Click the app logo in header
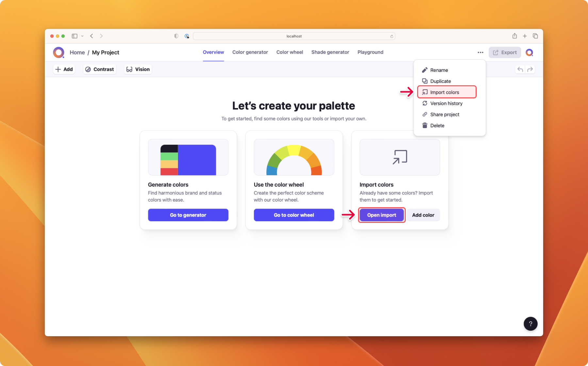Image resolution: width=588 pixels, height=366 pixels. coord(58,52)
